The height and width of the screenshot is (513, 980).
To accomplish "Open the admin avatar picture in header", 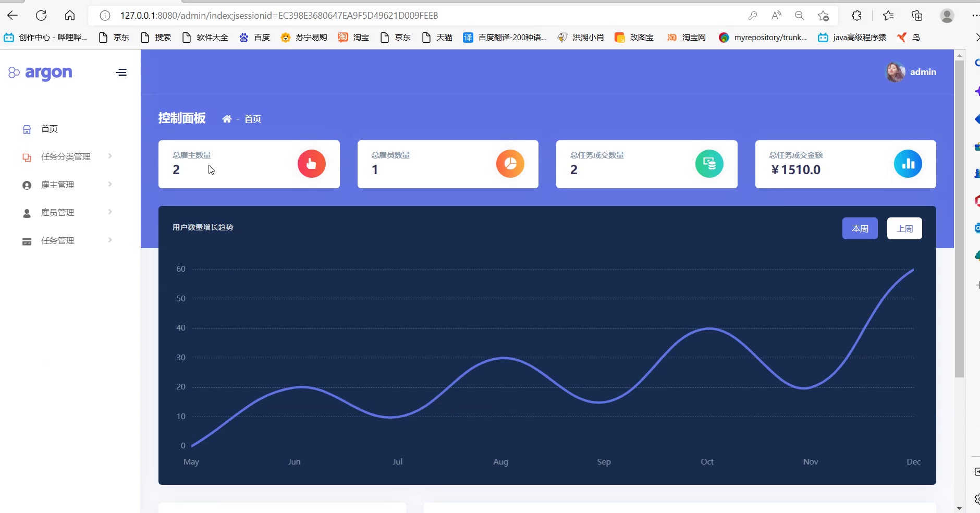I will click(x=896, y=72).
